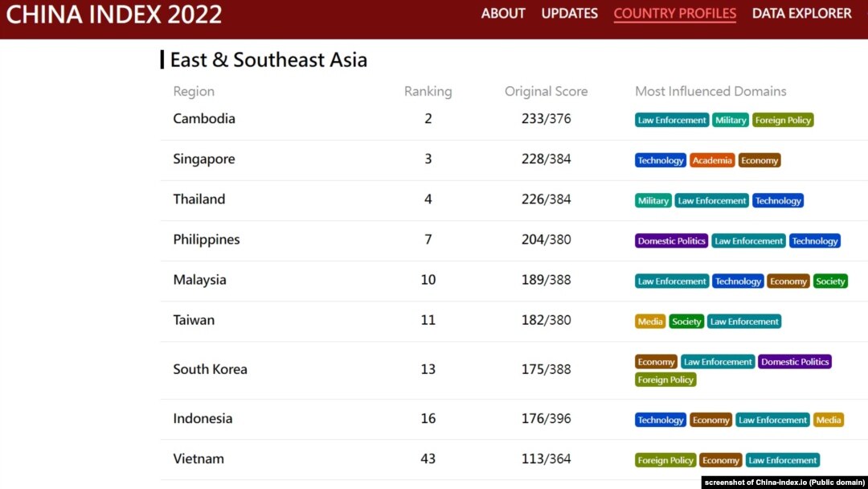This screenshot has height=489, width=868.
Task: Click Vietnam's Economy tag
Action: [x=720, y=461]
